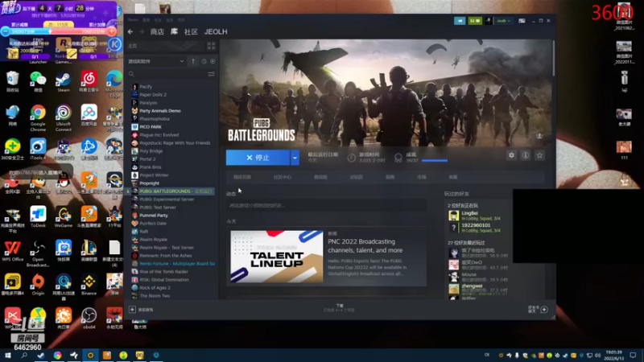Viewport: 644px width, 362px height.
Task: Click the Steam forward navigation arrow
Action: click(142, 31)
